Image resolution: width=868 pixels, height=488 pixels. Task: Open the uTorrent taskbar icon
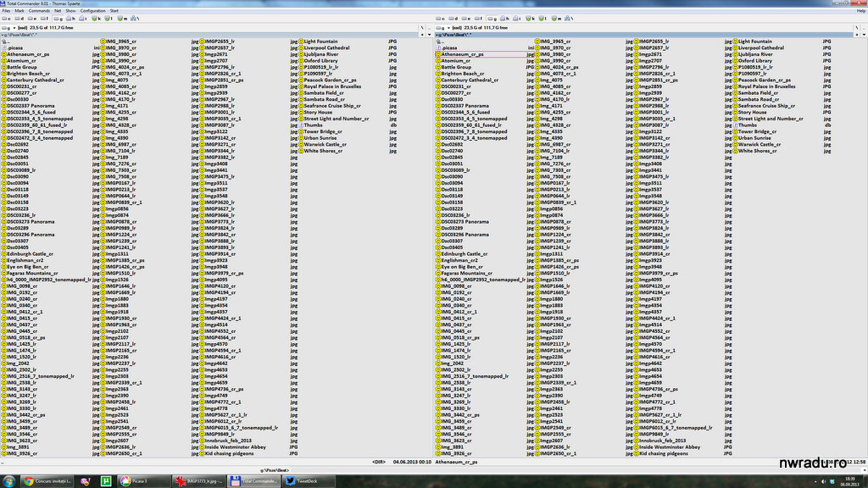[x=106, y=481]
